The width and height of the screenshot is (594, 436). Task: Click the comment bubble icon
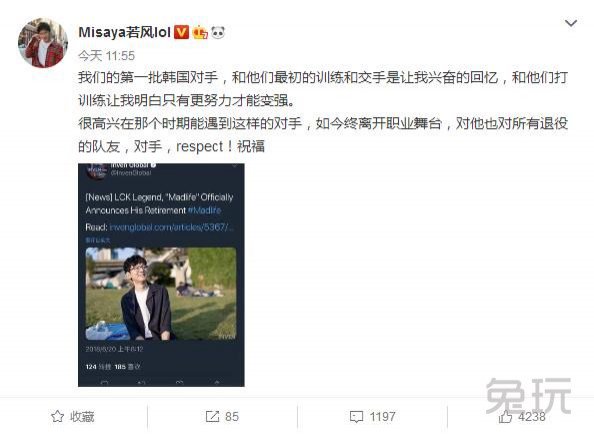(x=356, y=417)
